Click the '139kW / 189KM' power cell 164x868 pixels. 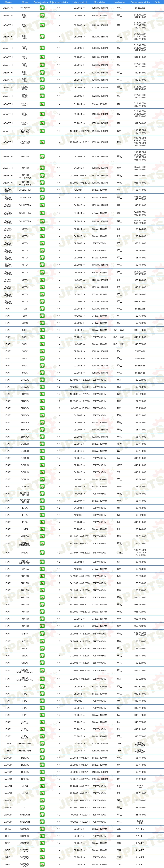point(100,48)
